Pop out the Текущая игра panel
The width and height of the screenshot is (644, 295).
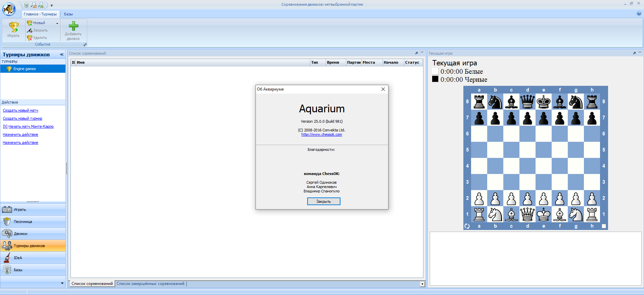pos(634,53)
